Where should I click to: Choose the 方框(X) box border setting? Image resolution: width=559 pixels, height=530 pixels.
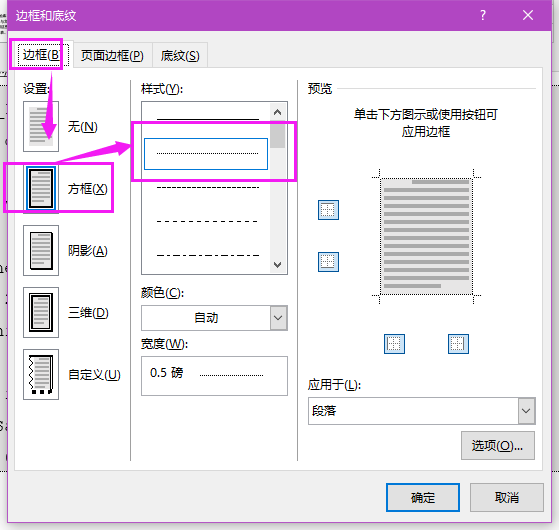pyautogui.click(x=41, y=189)
